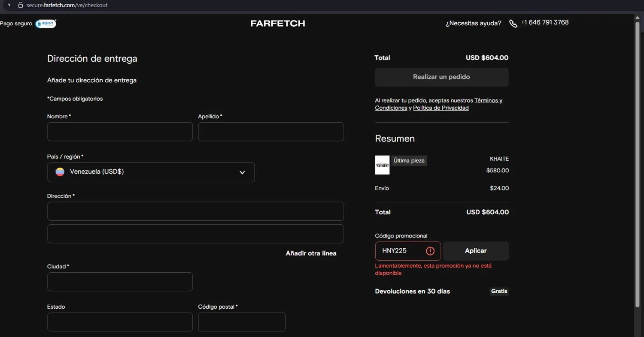The image size is (644, 337).
Task: Click the $580.00 item price
Action: (498, 171)
